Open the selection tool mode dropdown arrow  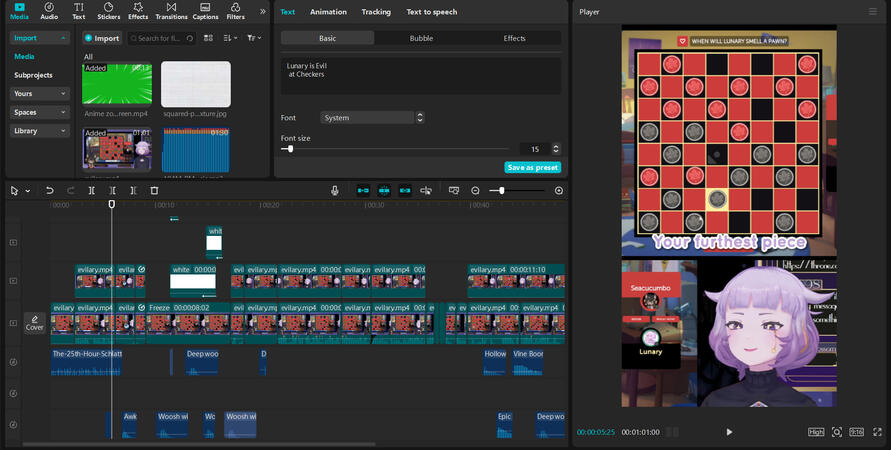coord(27,191)
